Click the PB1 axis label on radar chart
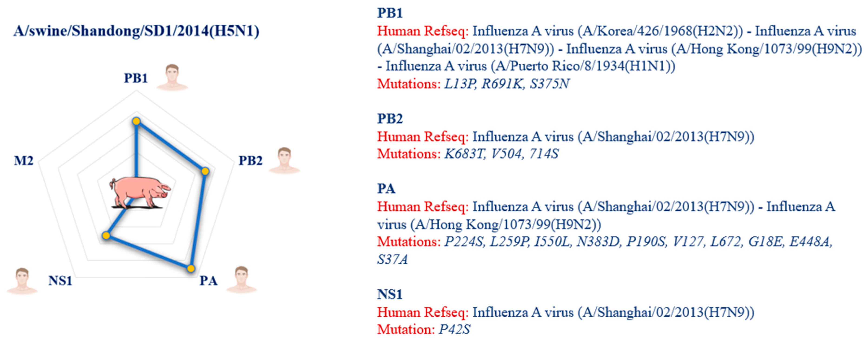Image resolution: width=868 pixels, height=342 pixels. click(x=136, y=78)
